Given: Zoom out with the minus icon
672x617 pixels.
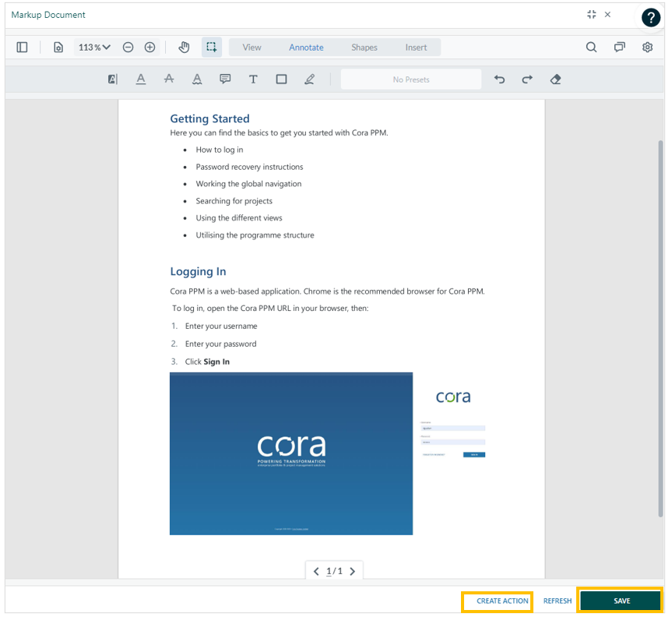Looking at the screenshot, I should click(x=128, y=48).
